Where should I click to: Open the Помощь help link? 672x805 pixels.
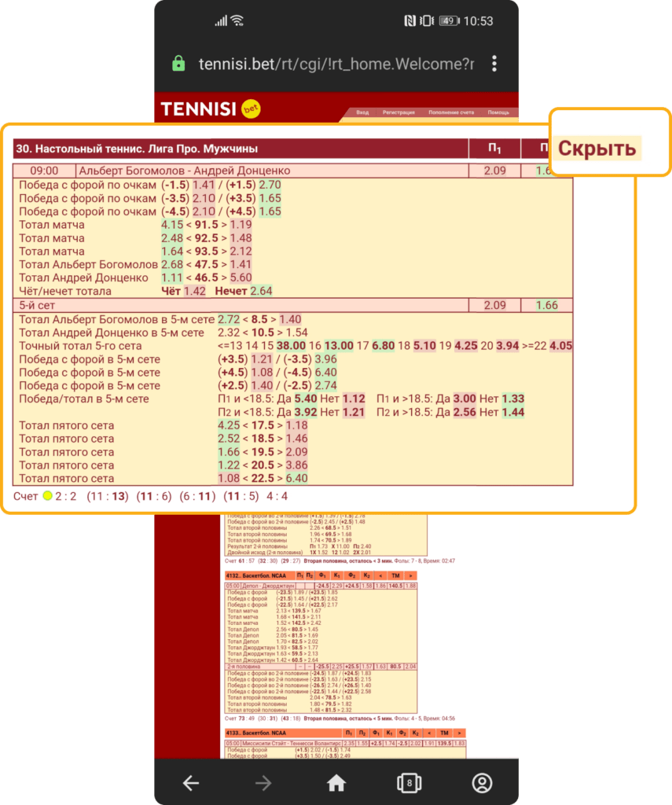498,112
